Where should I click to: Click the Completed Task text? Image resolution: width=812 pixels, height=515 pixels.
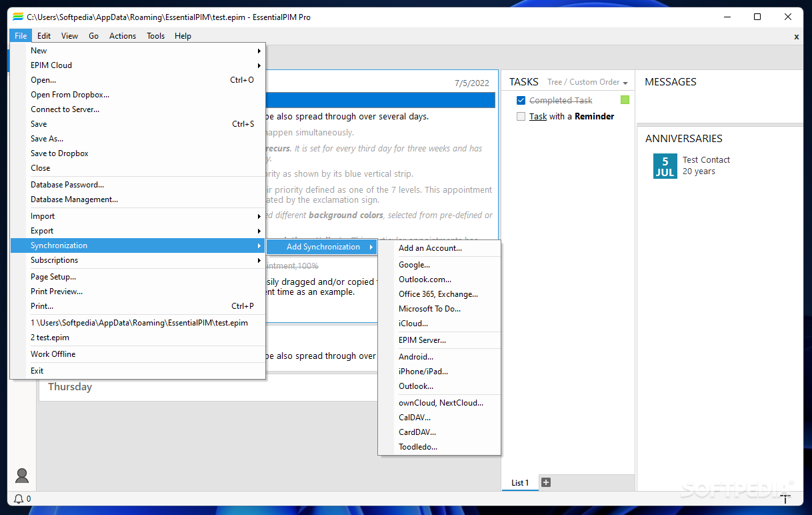tap(561, 101)
